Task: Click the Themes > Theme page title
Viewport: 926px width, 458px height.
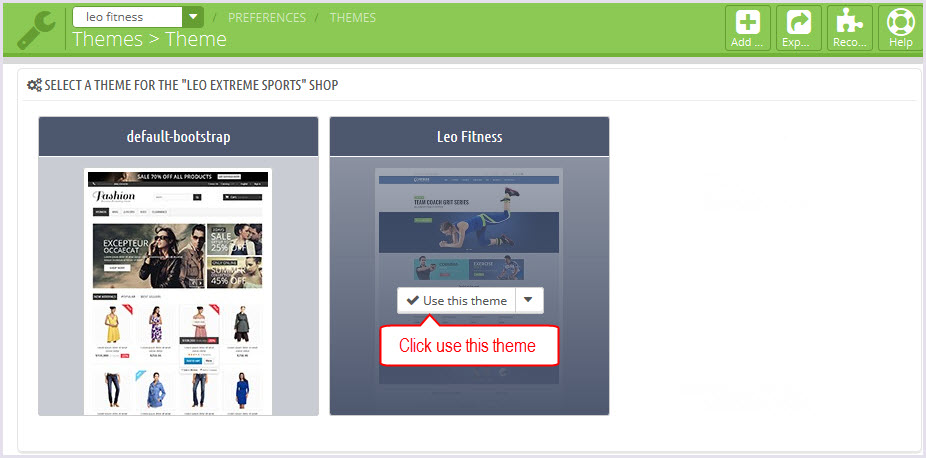Action: point(149,40)
